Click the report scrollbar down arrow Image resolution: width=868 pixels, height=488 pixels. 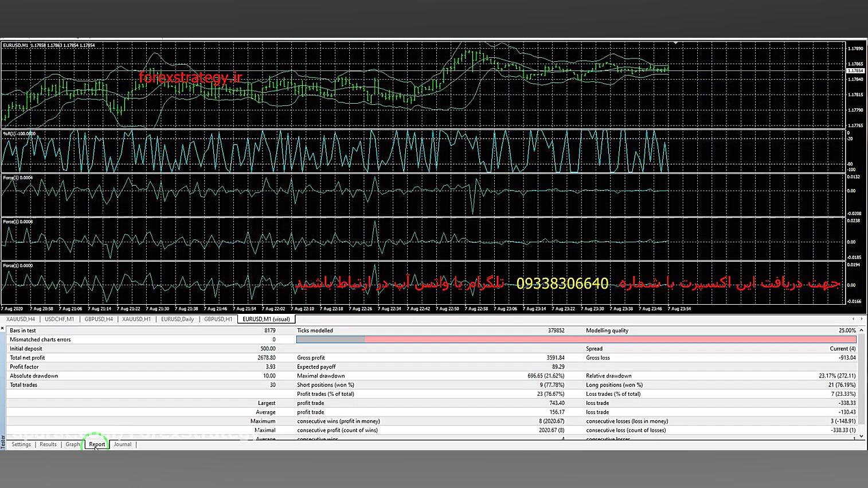click(862, 436)
